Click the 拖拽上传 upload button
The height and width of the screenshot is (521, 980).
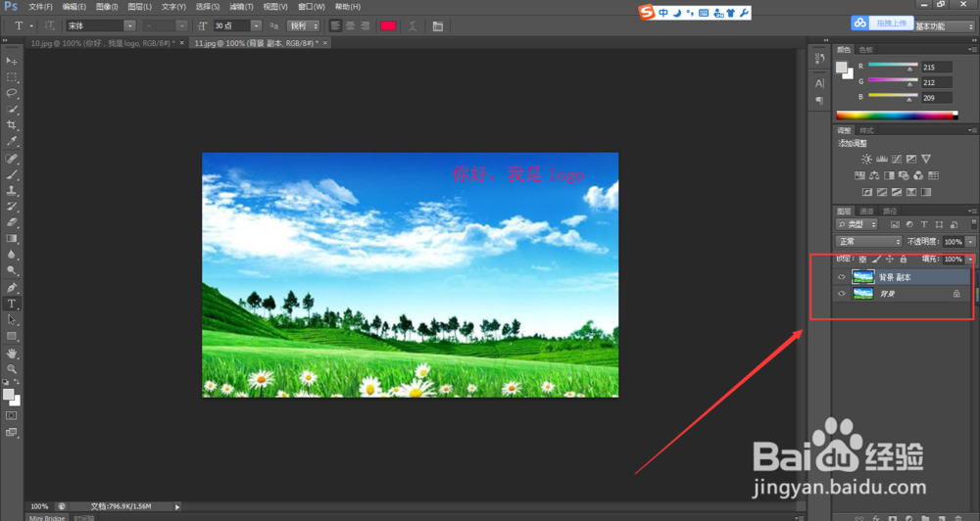(882, 24)
